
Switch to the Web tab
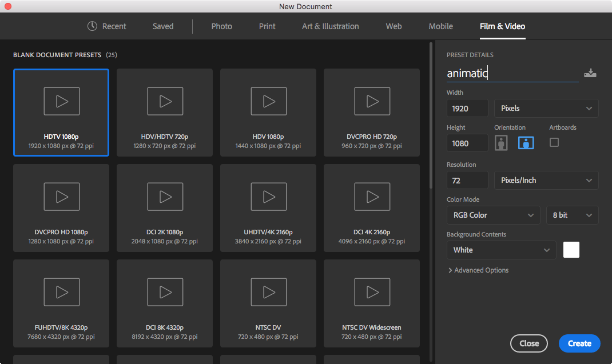394,26
